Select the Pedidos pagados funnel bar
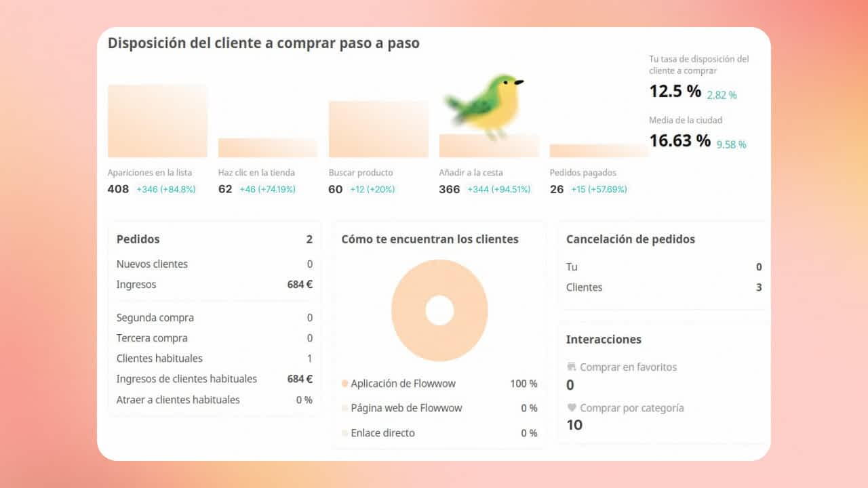The image size is (868, 488). pyautogui.click(x=599, y=150)
